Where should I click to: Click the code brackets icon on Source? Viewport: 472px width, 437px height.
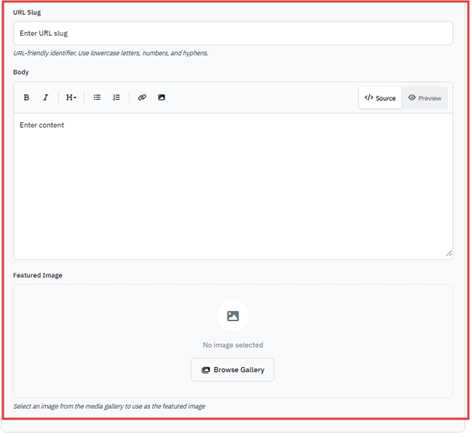[x=369, y=98]
